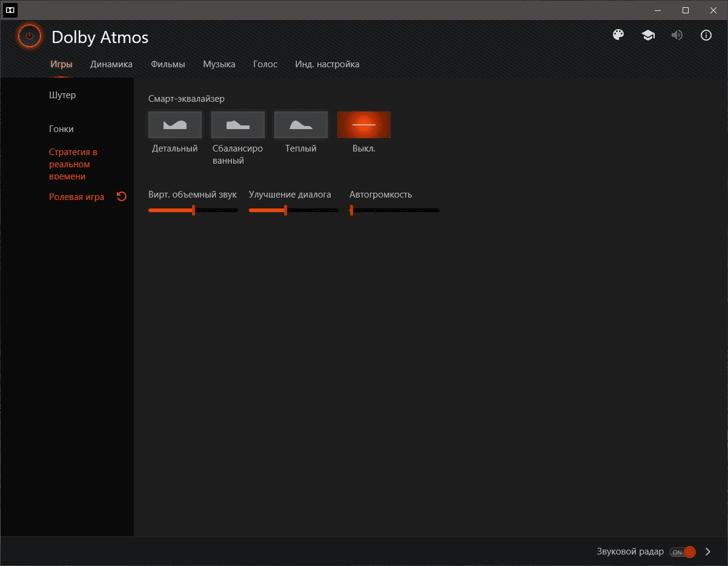Adjust the Улучшение диалога slider
The image size is (728, 566).
coord(294,210)
